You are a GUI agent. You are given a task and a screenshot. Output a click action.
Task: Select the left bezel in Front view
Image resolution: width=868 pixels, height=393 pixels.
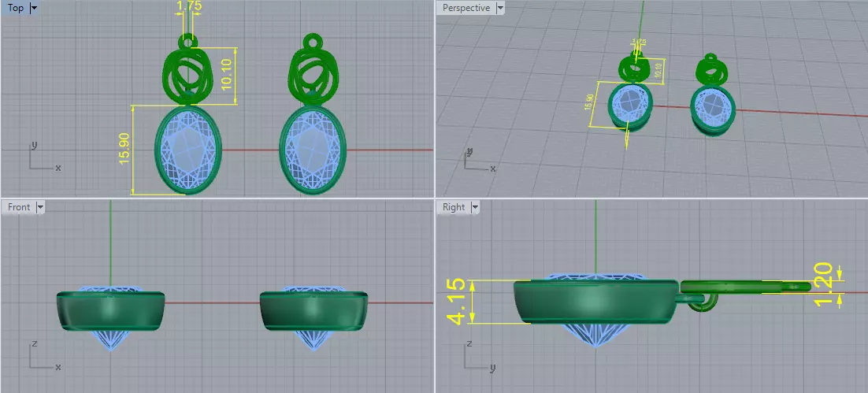click(x=111, y=311)
